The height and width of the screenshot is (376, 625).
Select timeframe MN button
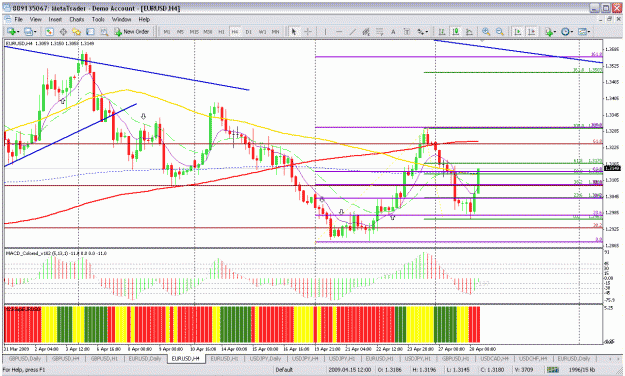coord(276,32)
